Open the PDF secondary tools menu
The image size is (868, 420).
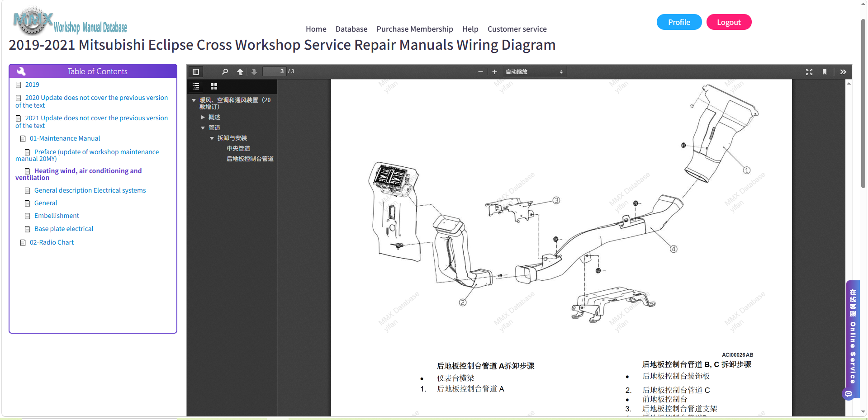(843, 71)
